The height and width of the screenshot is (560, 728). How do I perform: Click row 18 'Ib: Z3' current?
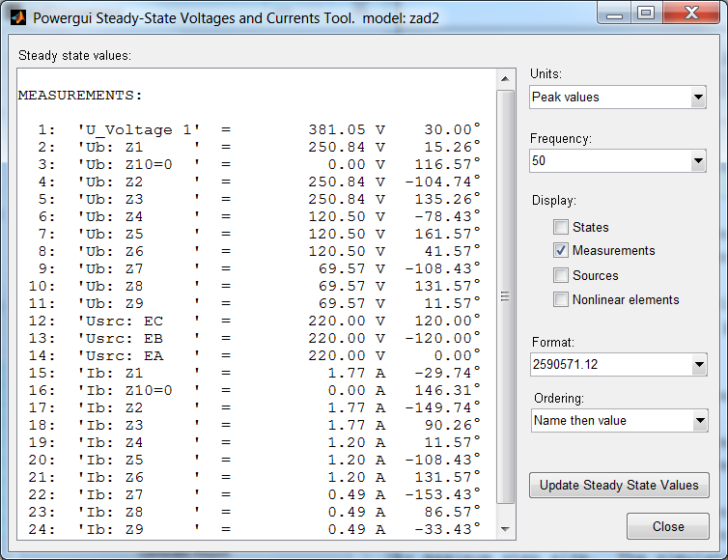(x=254, y=426)
